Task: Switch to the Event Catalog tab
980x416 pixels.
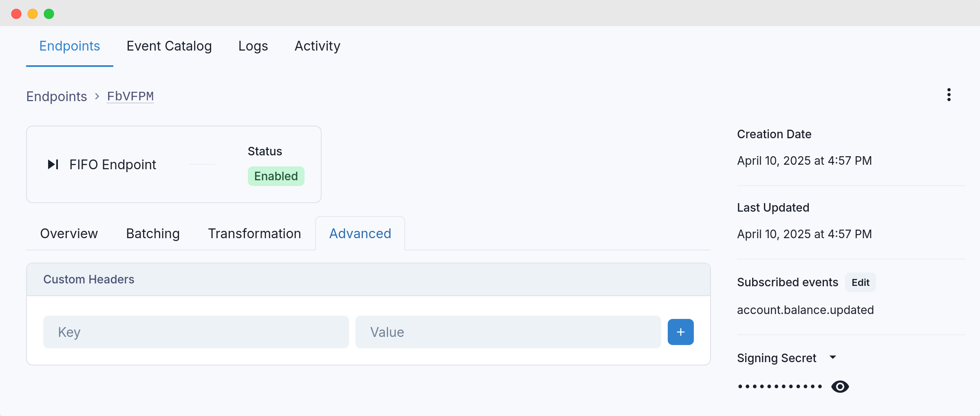Action: tap(169, 46)
